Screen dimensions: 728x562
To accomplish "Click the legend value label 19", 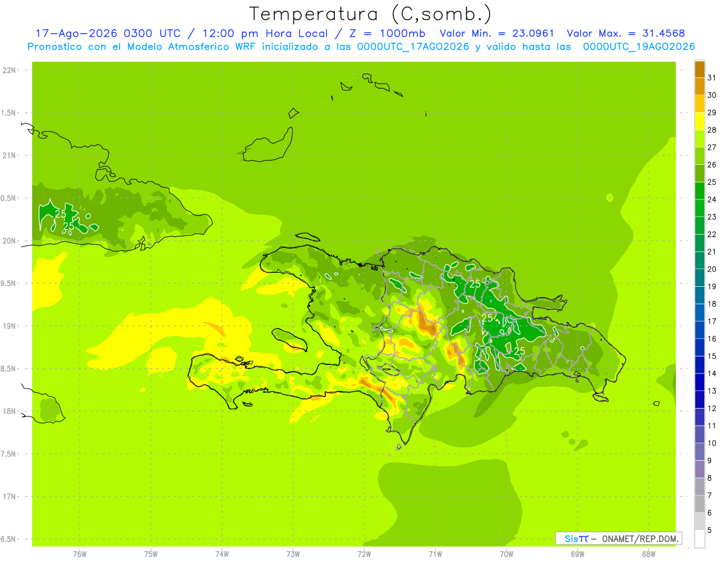I will click(x=712, y=287).
